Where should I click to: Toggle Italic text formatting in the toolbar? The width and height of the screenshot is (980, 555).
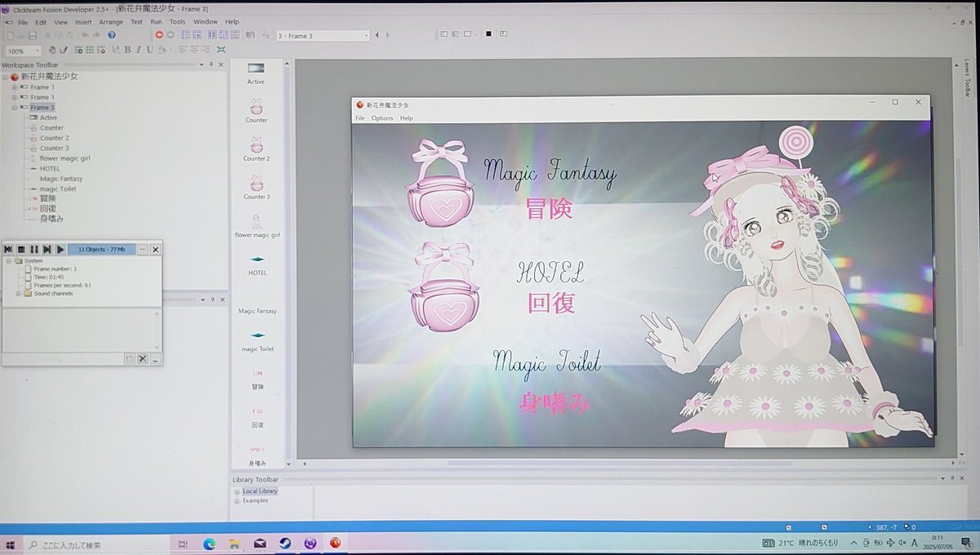point(138,50)
